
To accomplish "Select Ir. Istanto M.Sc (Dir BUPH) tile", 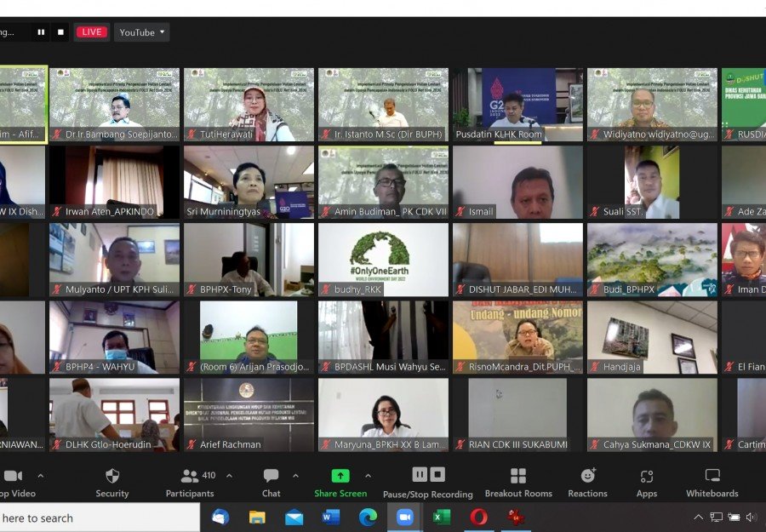I will (384, 105).
